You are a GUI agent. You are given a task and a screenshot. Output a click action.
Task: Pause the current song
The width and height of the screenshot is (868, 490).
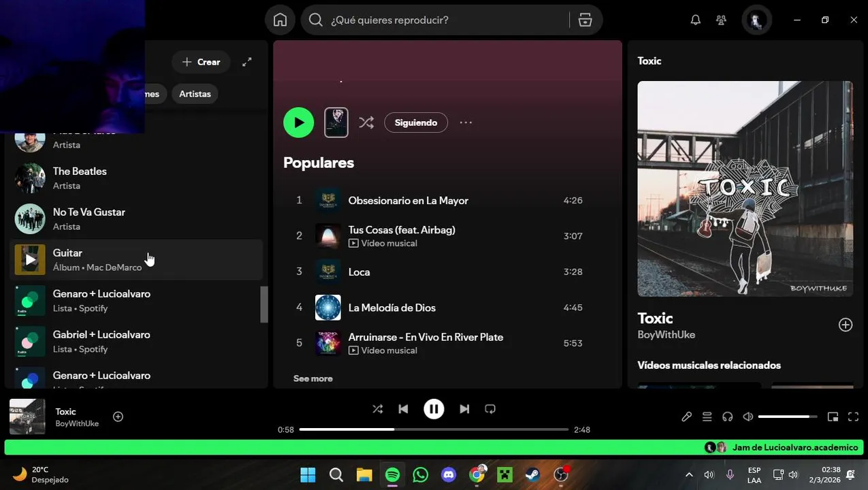[x=434, y=409]
